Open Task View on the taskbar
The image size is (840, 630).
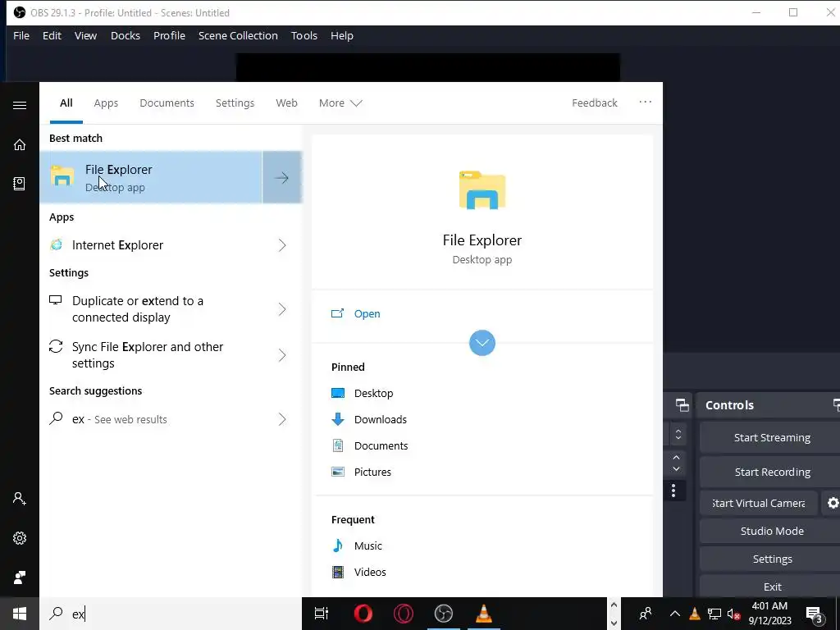(322, 614)
